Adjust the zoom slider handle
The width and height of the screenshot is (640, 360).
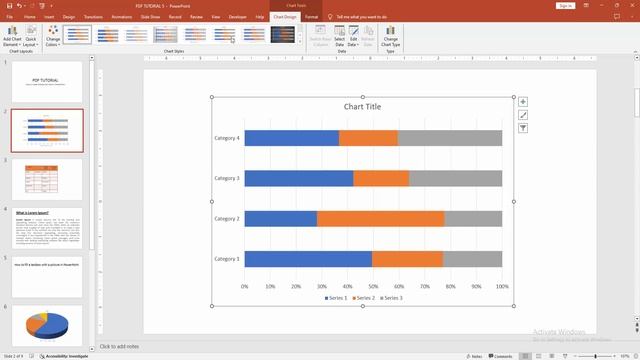pyautogui.click(x=596, y=356)
